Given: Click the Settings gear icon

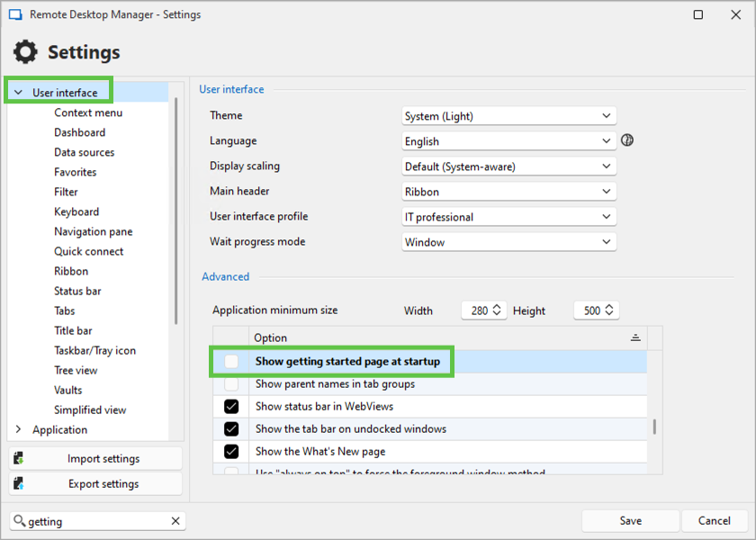Looking at the screenshot, I should [25, 51].
